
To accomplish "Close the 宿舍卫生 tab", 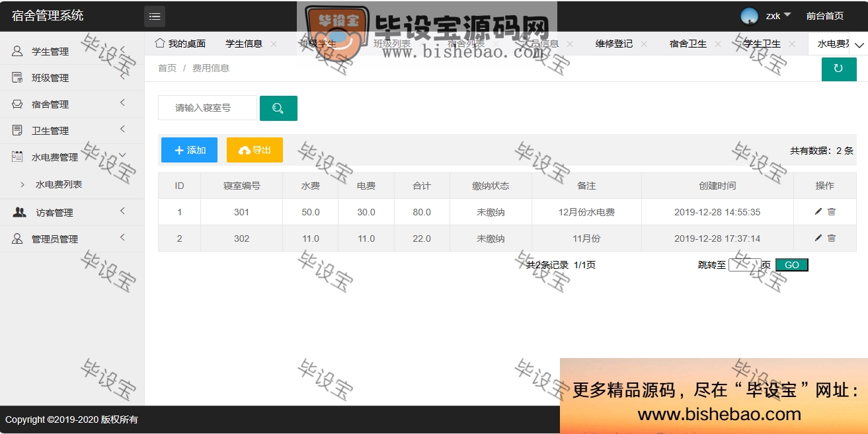I will pyautogui.click(x=718, y=44).
